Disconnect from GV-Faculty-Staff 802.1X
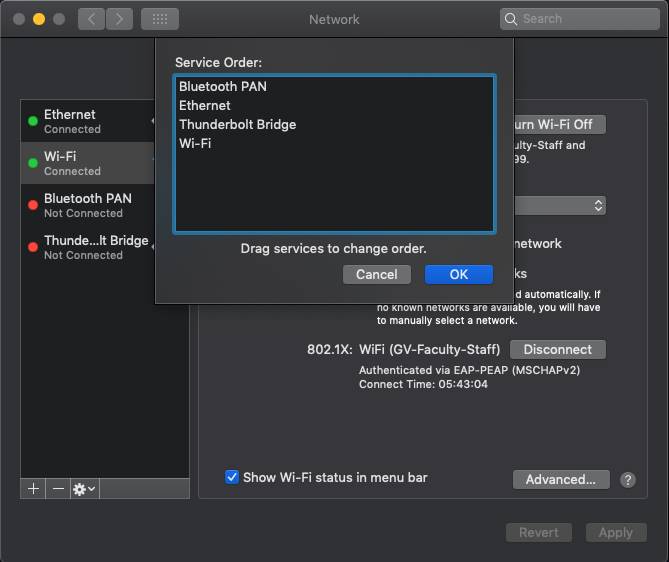 click(x=557, y=349)
